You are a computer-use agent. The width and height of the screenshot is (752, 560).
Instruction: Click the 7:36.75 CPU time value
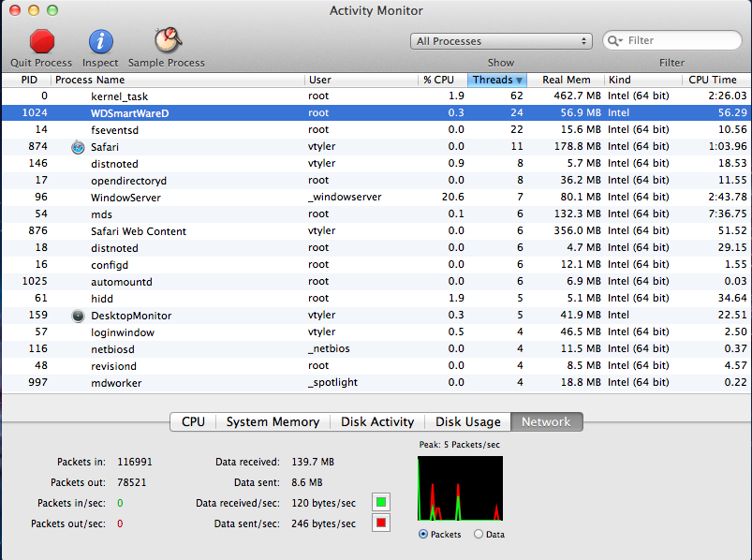pyautogui.click(x=728, y=214)
